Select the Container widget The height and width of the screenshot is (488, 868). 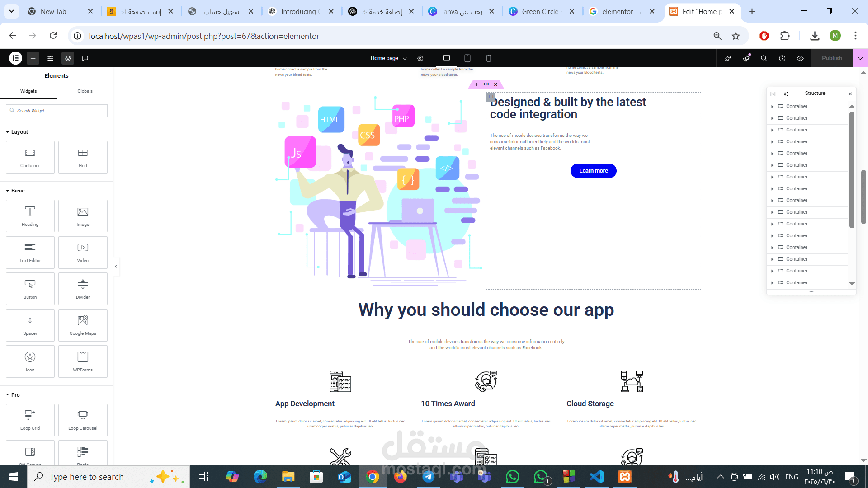point(30,157)
